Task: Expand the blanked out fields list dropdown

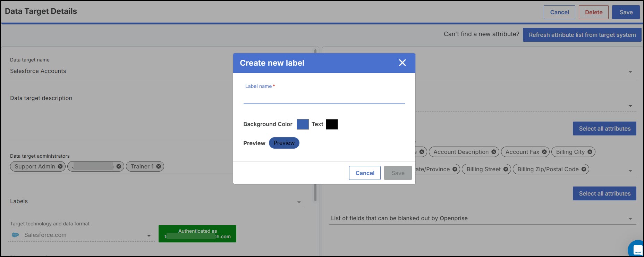Action: pyautogui.click(x=630, y=219)
